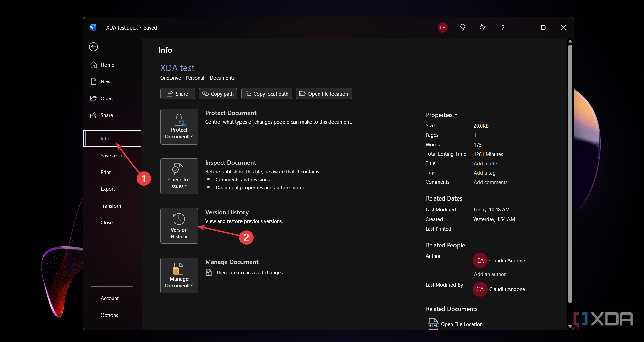The width and height of the screenshot is (644, 342).
Task: Click the CA account avatar in title bar
Action: (443, 27)
